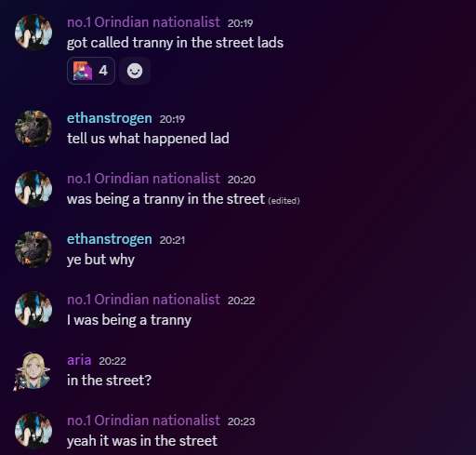The height and width of the screenshot is (455, 476).
Task: Click the (edited) label on message
Action: point(284,201)
